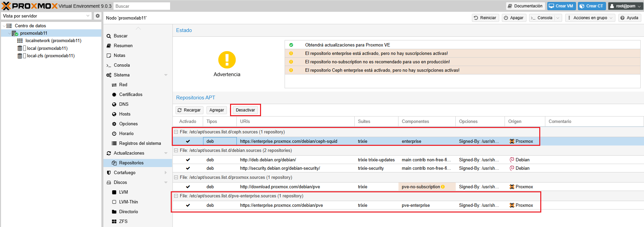Click the yellow Advertencia warning icon
This screenshot has width=644, height=227.
point(227,60)
